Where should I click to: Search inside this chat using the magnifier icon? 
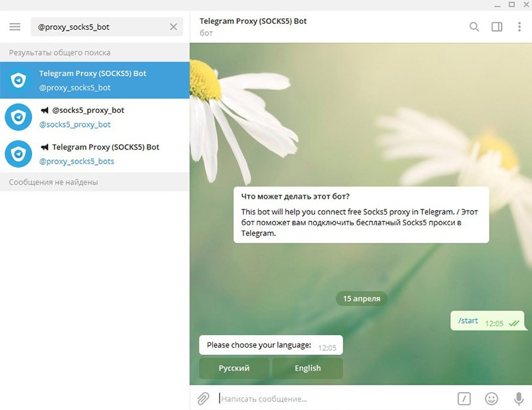(474, 27)
